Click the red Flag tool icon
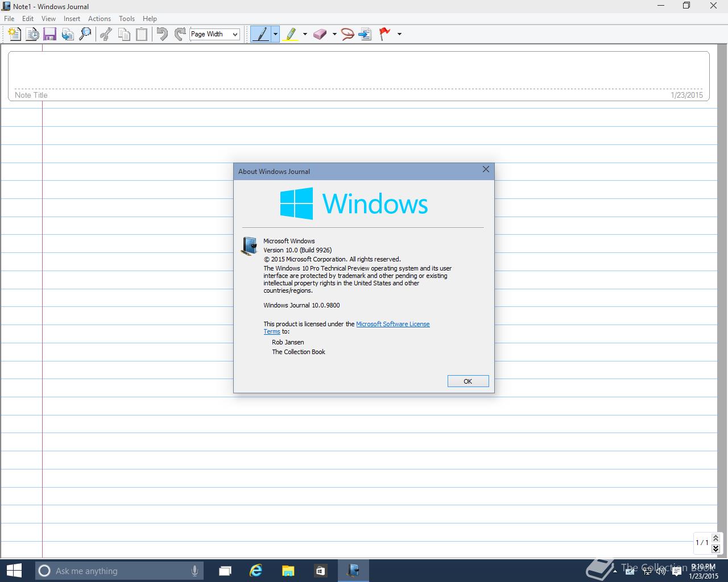The height and width of the screenshot is (582, 728). [x=385, y=34]
